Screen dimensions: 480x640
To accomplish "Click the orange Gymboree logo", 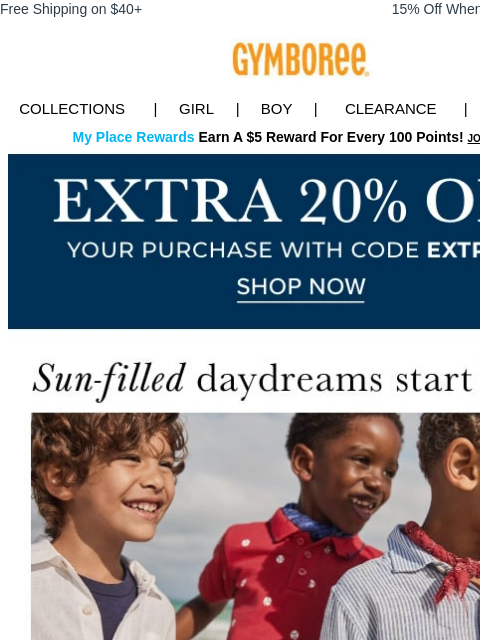I will (301, 60).
